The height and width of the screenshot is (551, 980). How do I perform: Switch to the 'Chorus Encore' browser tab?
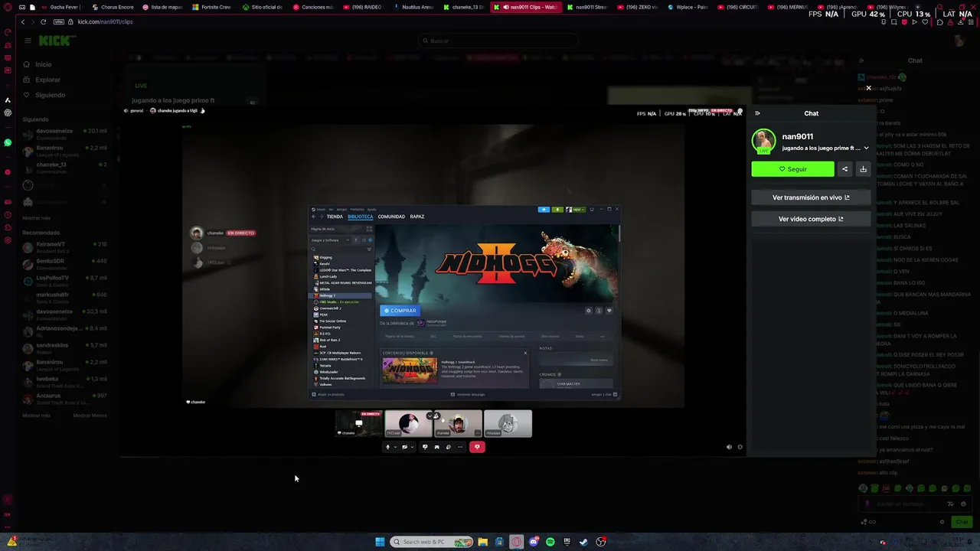click(113, 7)
